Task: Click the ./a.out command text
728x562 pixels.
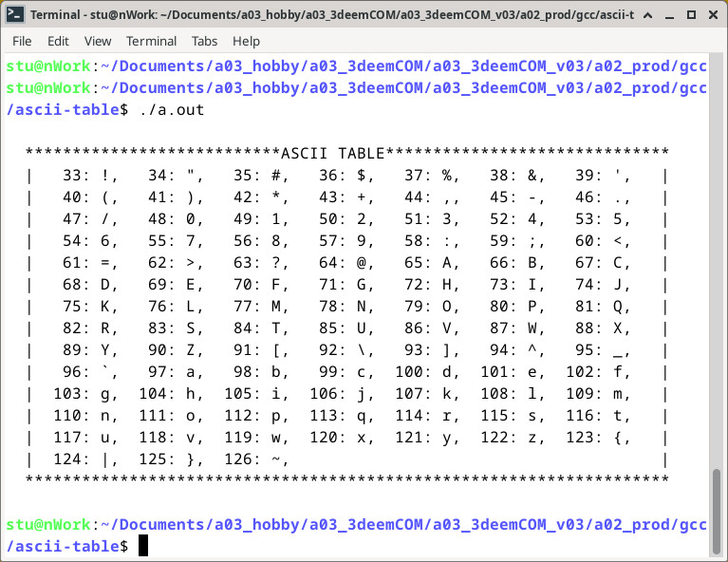Action: [172, 110]
